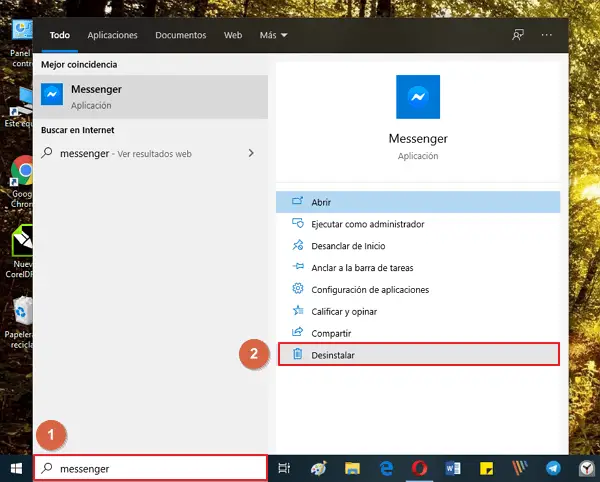Open feedback icon in search header
Image resolution: width=600 pixels, height=482 pixels.
(518, 35)
